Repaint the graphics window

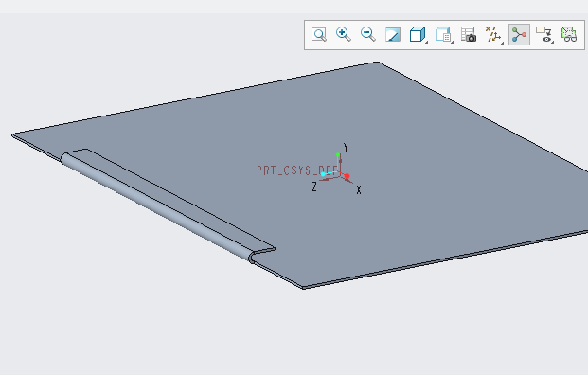tap(393, 34)
